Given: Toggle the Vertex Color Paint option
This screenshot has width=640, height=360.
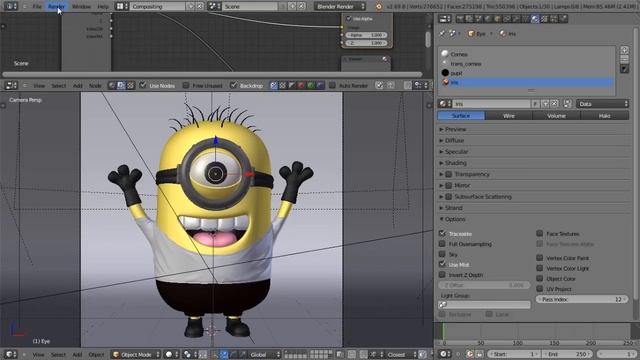Looking at the screenshot, I should tap(540, 258).
